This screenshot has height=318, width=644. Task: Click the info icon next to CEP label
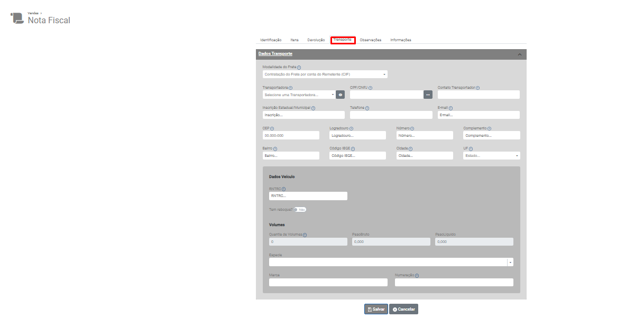click(x=272, y=128)
